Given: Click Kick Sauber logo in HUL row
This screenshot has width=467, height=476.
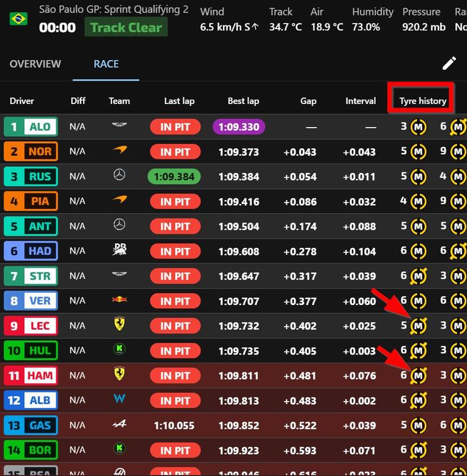Looking at the screenshot, I should (x=120, y=349).
